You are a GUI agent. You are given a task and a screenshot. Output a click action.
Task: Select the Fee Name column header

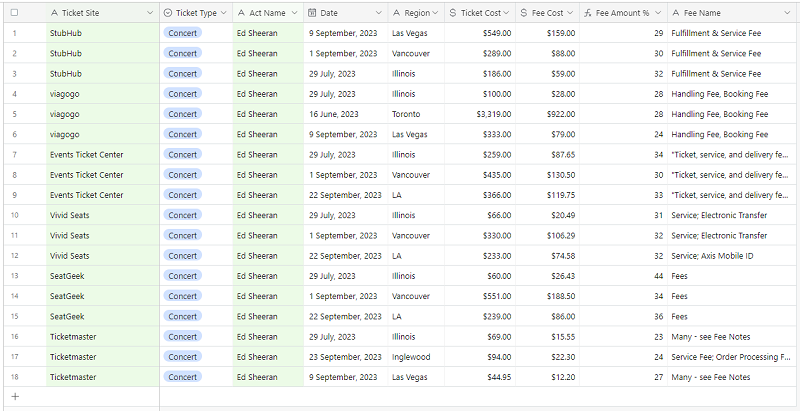733,13
